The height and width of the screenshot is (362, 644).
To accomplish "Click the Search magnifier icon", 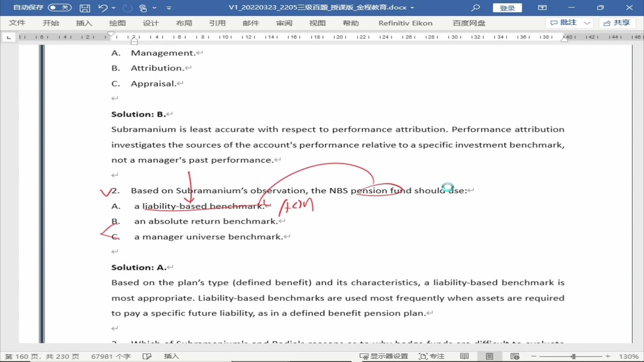I will point(475,8).
